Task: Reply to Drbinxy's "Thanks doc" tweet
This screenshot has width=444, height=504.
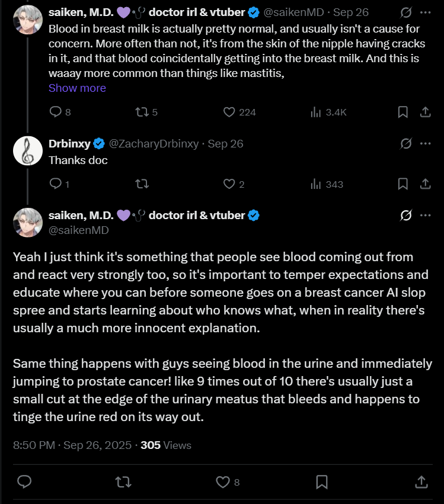Action: pos(55,184)
